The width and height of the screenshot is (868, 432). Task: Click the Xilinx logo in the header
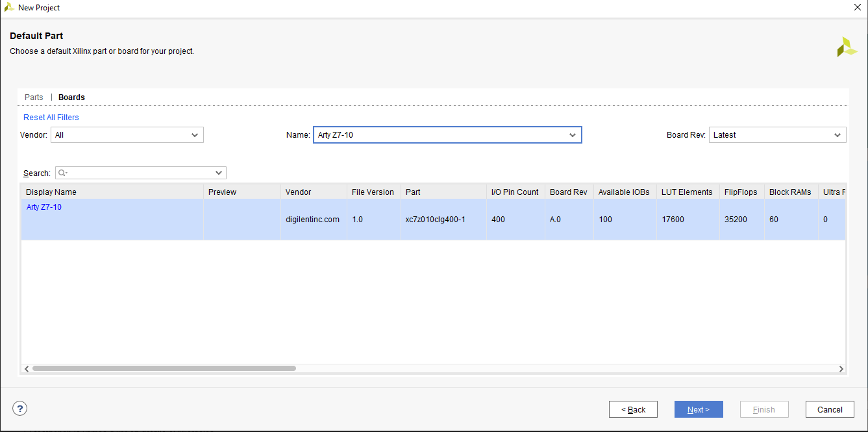tap(847, 47)
